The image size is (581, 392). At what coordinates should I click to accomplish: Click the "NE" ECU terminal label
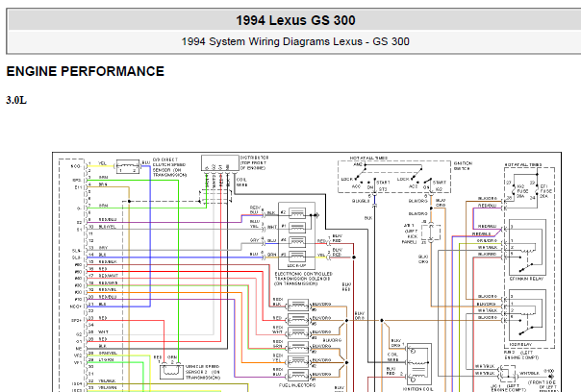(x=79, y=349)
